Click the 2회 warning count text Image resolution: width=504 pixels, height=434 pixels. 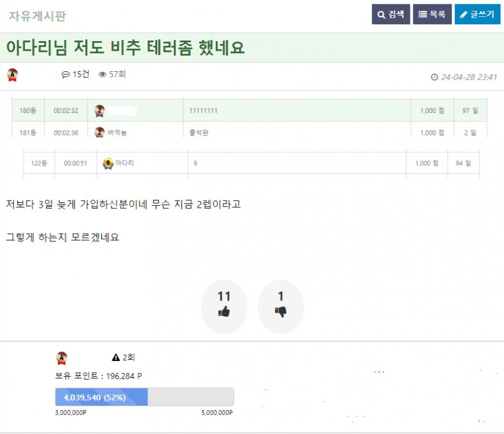tap(129, 357)
